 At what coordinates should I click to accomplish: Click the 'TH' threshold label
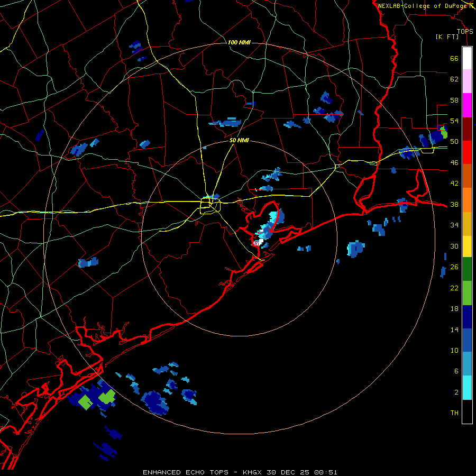[454, 413]
